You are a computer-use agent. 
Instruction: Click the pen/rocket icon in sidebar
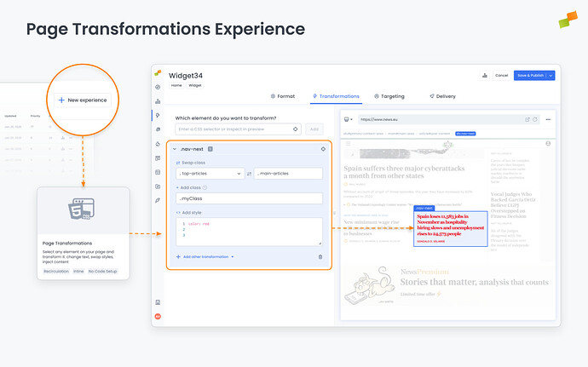(x=158, y=200)
